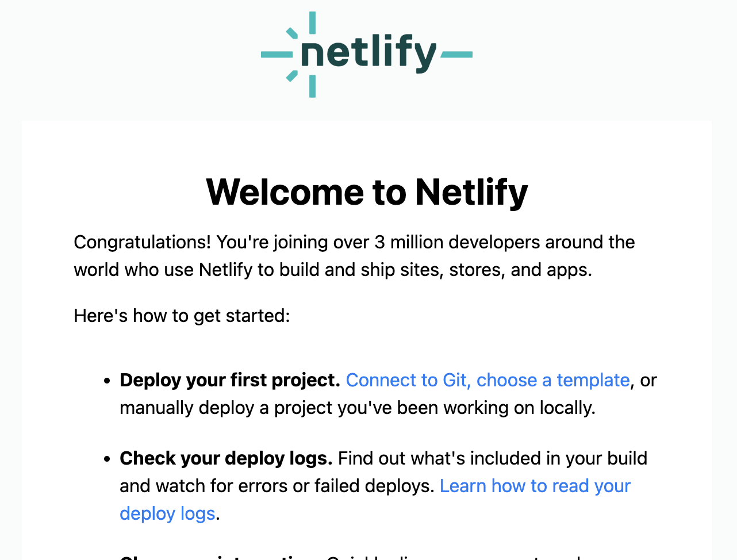Click the teal dash left of the logo

pos(277,55)
